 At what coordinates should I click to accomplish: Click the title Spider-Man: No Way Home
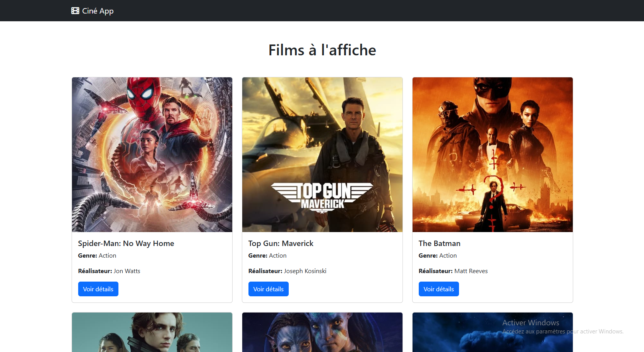pos(126,243)
